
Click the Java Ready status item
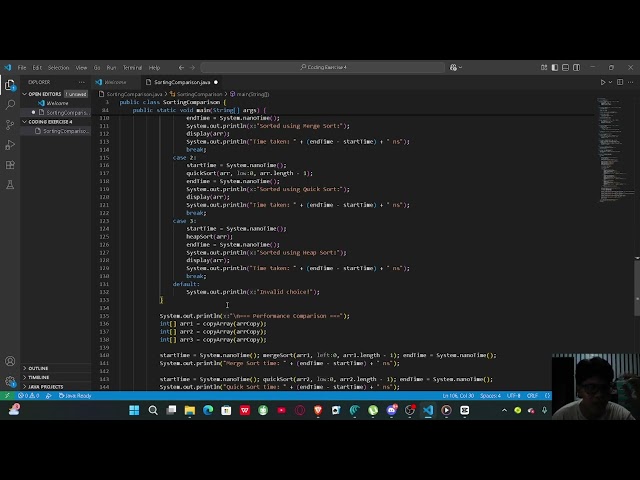pos(75,396)
